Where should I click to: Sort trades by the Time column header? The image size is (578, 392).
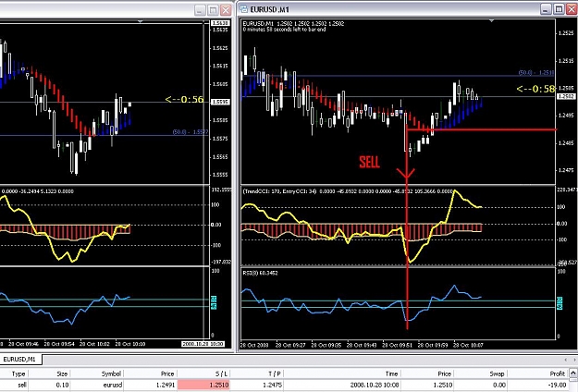click(391, 374)
